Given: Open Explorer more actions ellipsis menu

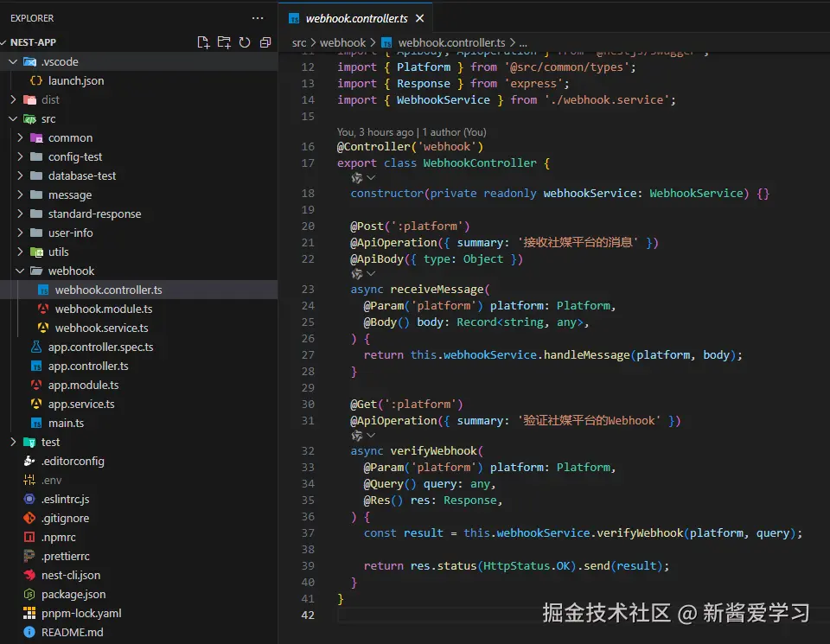Looking at the screenshot, I should tap(258, 18).
